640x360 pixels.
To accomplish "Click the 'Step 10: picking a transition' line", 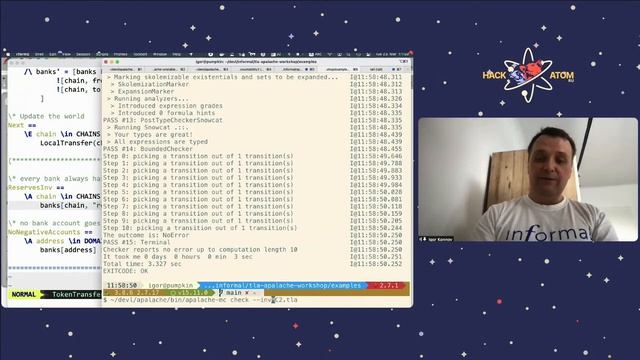I will (200, 228).
